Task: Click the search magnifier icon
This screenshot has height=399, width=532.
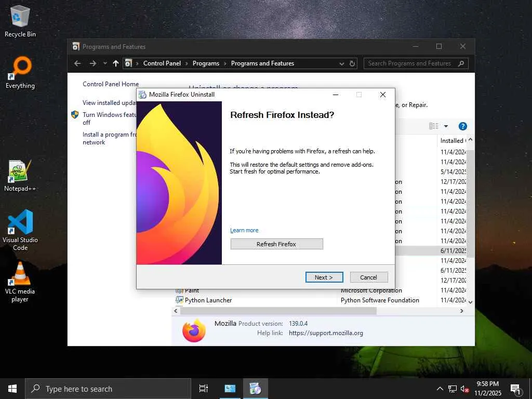Action: pos(461,63)
